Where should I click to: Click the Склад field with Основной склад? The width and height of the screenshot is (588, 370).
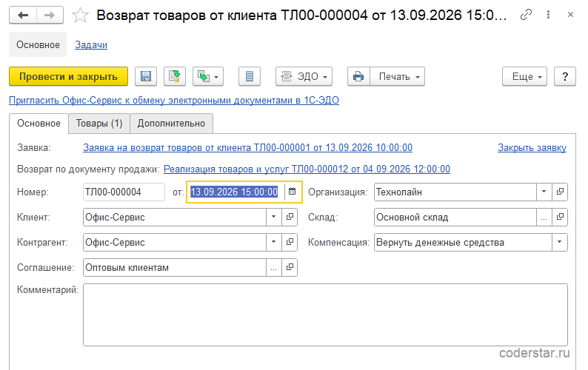tap(455, 217)
